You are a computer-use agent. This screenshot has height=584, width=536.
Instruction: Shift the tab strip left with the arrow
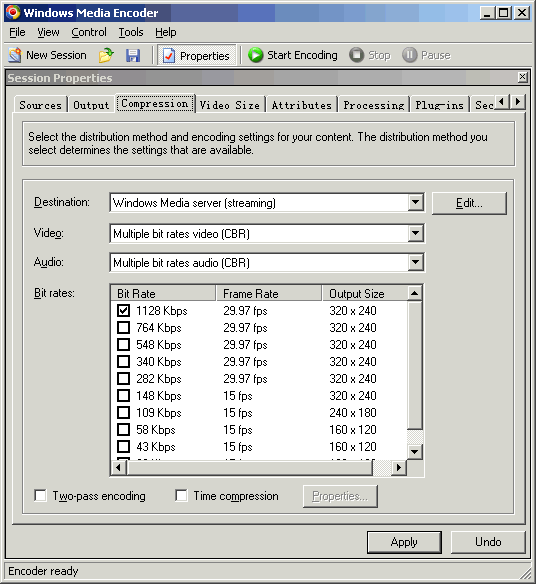click(x=502, y=102)
